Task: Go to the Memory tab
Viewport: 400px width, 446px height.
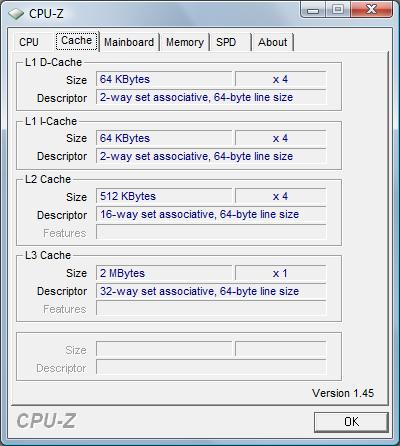Action: [185, 42]
